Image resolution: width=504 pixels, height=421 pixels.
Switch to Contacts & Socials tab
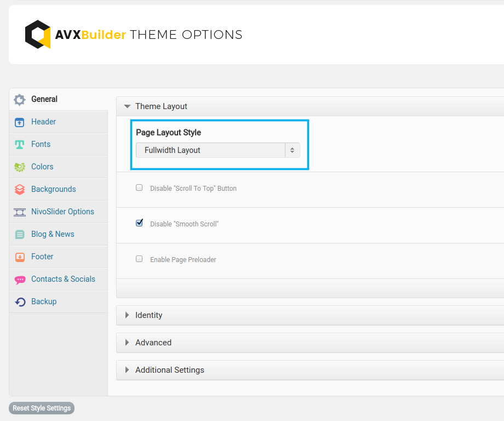[63, 279]
